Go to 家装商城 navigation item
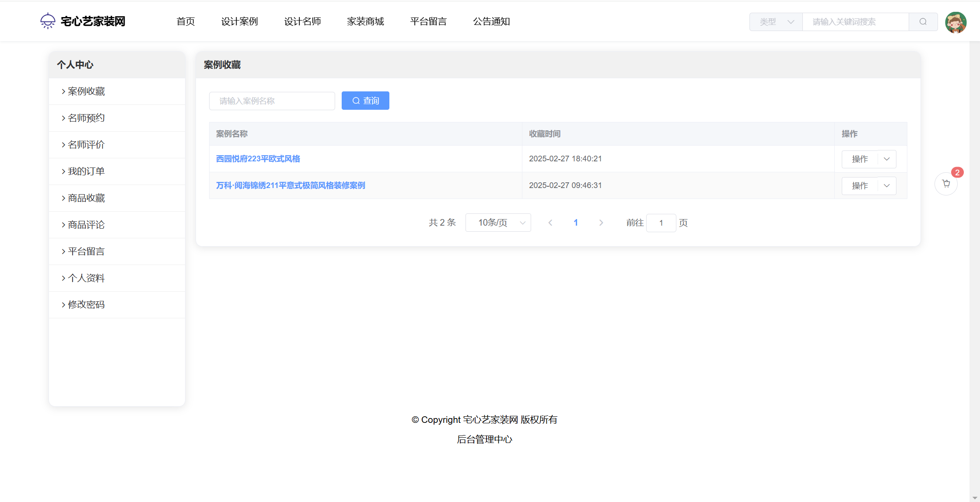This screenshot has width=980, height=502. 365,21
